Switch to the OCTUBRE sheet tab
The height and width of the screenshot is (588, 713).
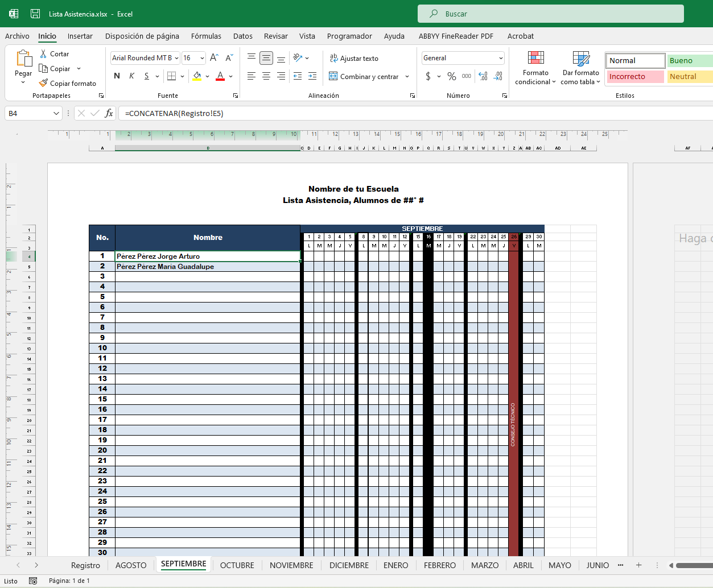tap(237, 565)
